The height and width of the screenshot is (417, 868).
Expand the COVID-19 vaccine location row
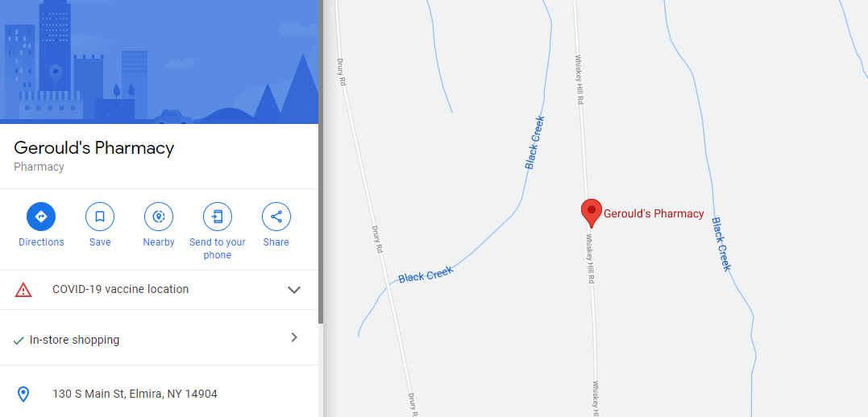(x=159, y=290)
